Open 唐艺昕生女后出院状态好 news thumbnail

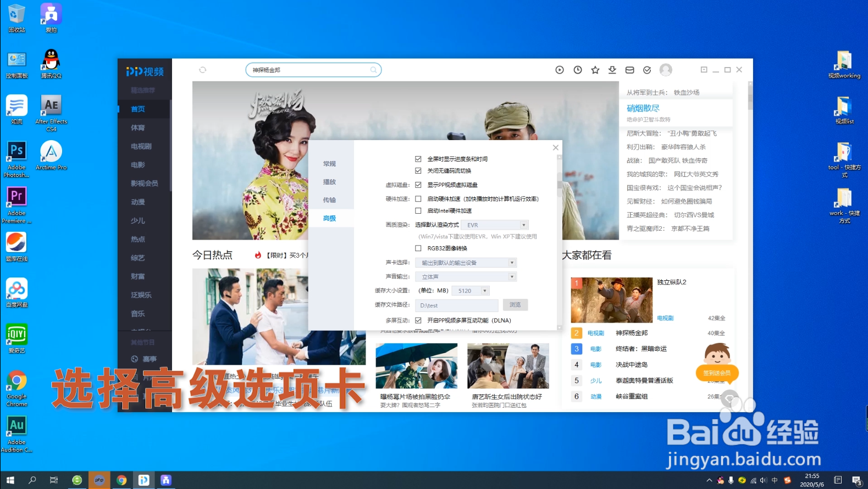coord(508,366)
